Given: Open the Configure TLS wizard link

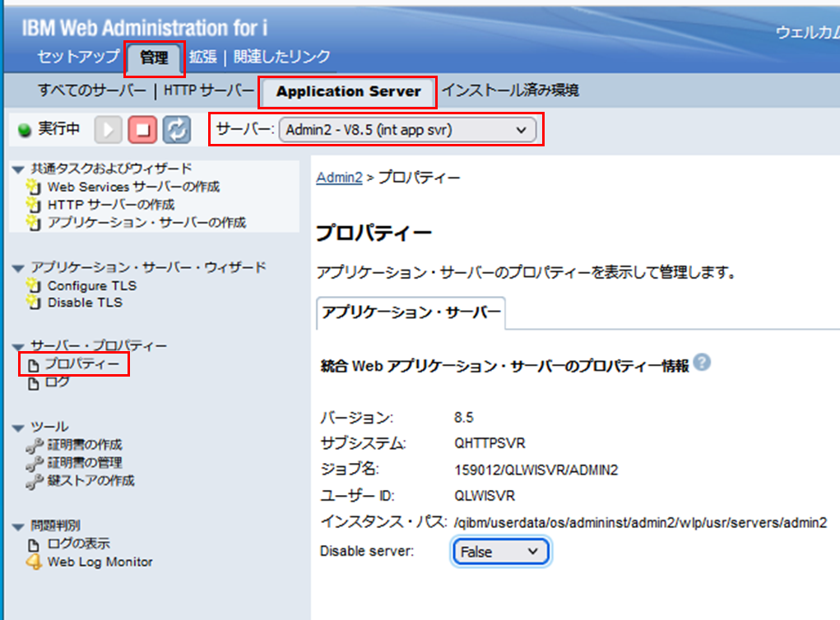Looking at the screenshot, I should coord(91,286).
